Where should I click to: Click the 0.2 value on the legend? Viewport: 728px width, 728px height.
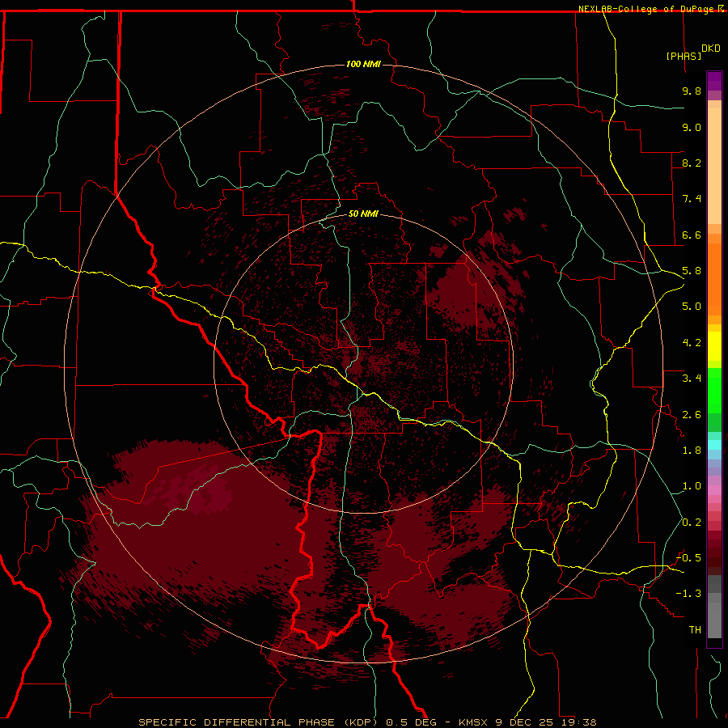[692, 523]
